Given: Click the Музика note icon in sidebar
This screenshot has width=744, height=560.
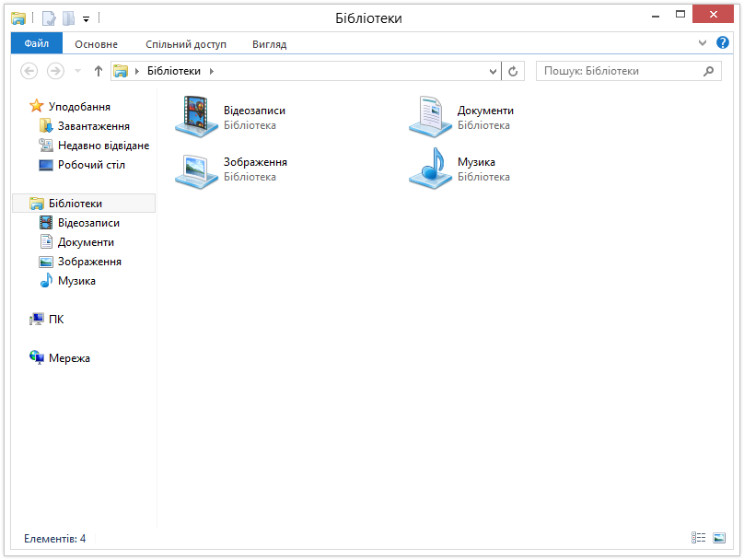Looking at the screenshot, I should (x=46, y=281).
